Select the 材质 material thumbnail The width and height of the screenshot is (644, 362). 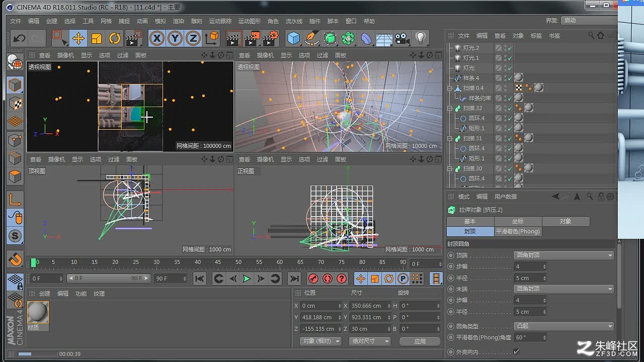[38, 312]
